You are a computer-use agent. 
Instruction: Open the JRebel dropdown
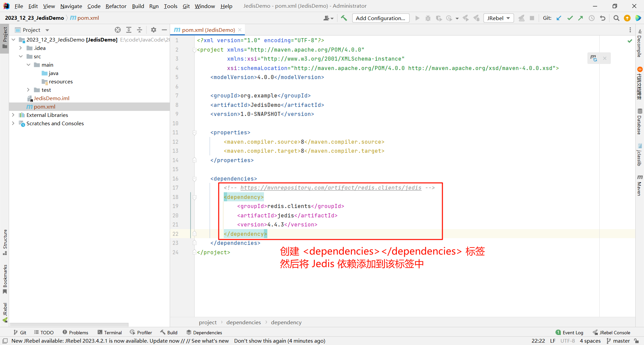pos(498,18)
